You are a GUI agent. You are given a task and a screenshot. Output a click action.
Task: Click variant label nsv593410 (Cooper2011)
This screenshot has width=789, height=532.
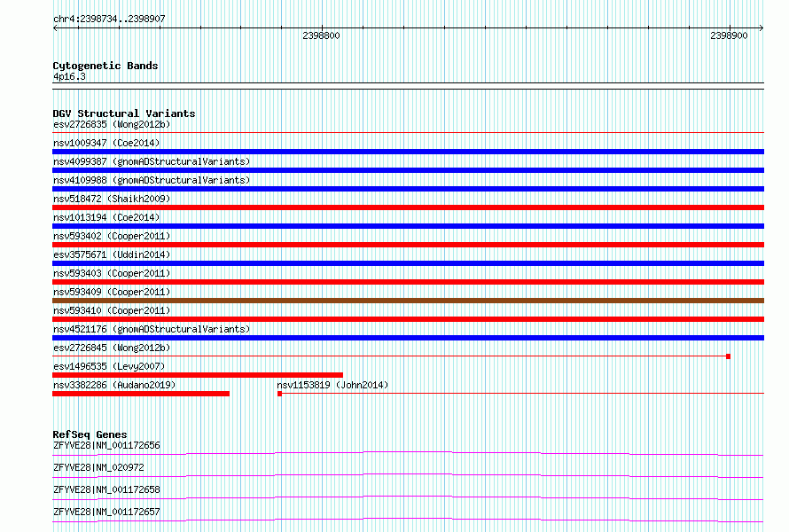112,310
